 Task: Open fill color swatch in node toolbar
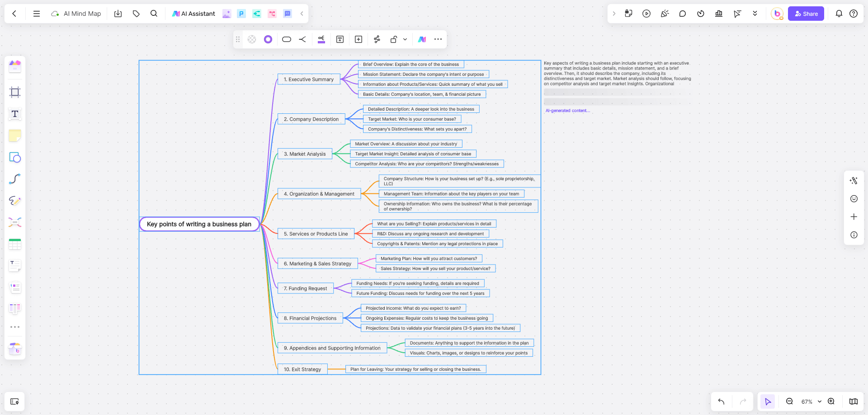pyautogui.click(x=252, y=39)
